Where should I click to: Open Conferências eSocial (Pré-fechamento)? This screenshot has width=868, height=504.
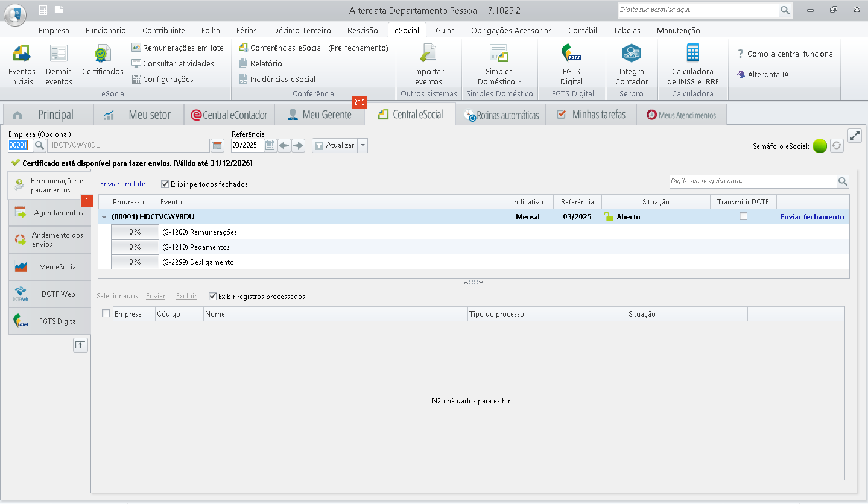point(313,48)
